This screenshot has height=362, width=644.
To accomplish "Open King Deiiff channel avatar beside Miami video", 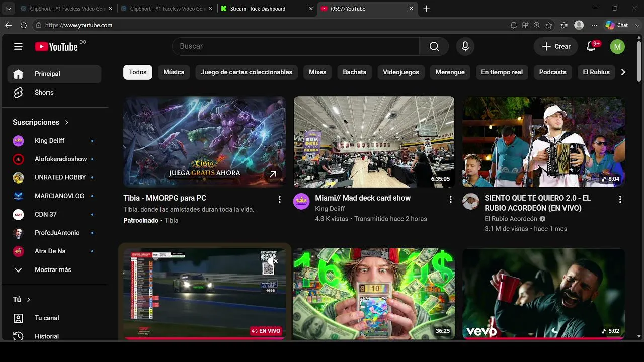I will 301,201.
